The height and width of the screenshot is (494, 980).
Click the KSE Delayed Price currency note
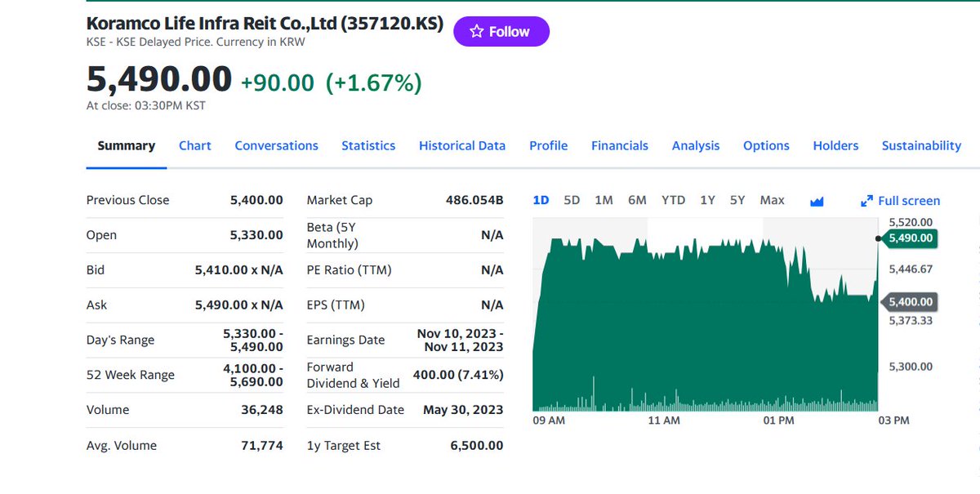coord(195,42)
